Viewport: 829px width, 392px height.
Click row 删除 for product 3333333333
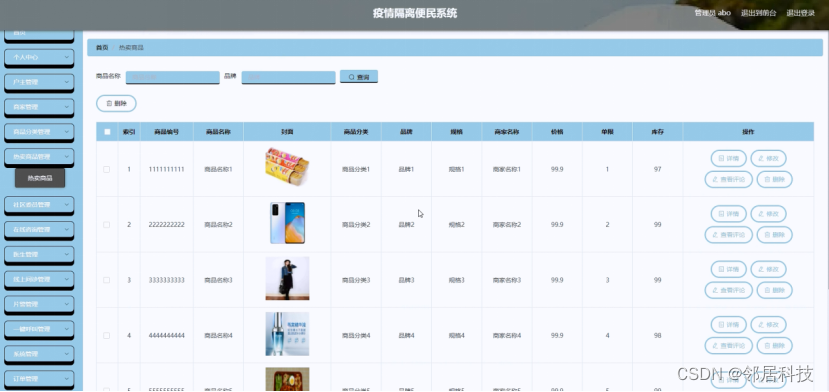(775, 290)
